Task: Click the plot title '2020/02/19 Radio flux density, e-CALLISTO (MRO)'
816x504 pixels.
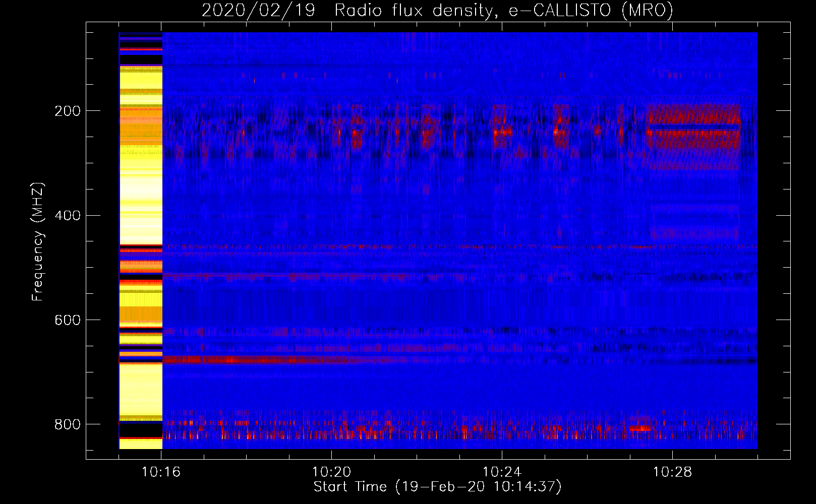Action: [x=437, y=10]
